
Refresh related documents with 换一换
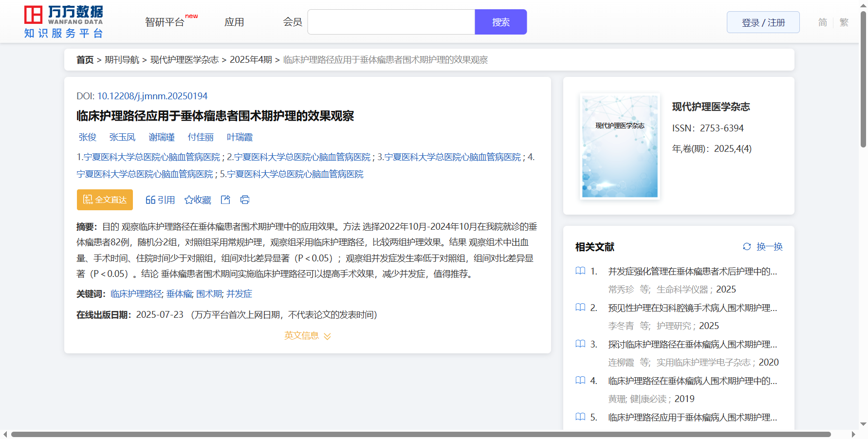(769, 247)
